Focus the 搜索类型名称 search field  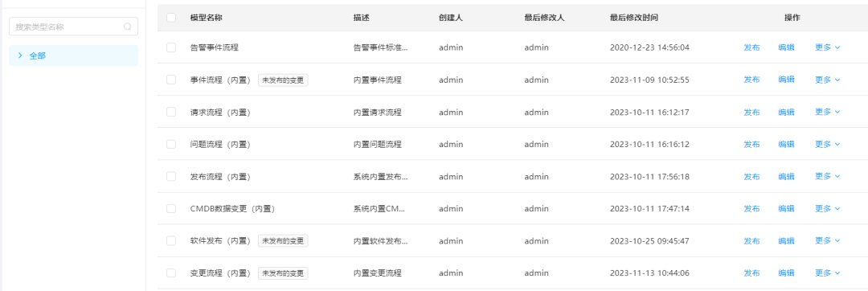coord(74,27)
